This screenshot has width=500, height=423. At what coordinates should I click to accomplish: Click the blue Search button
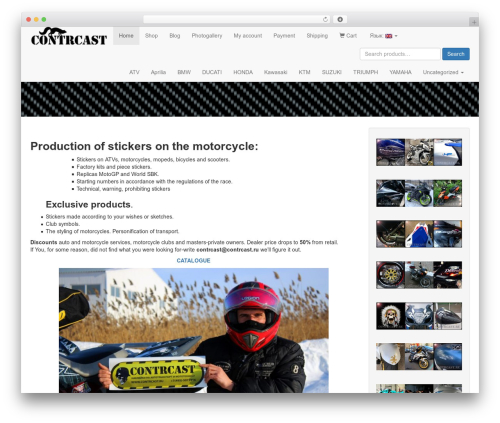(x=456, y=54)
